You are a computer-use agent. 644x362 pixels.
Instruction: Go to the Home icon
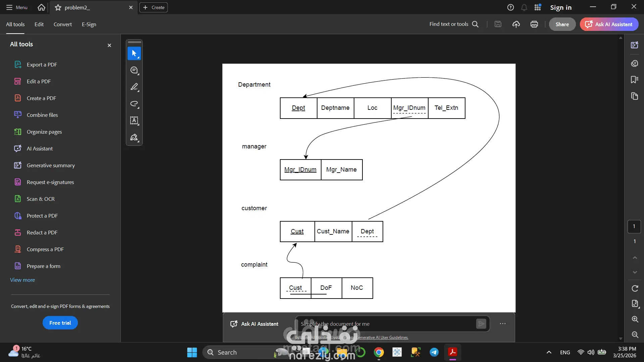[41, 7]
